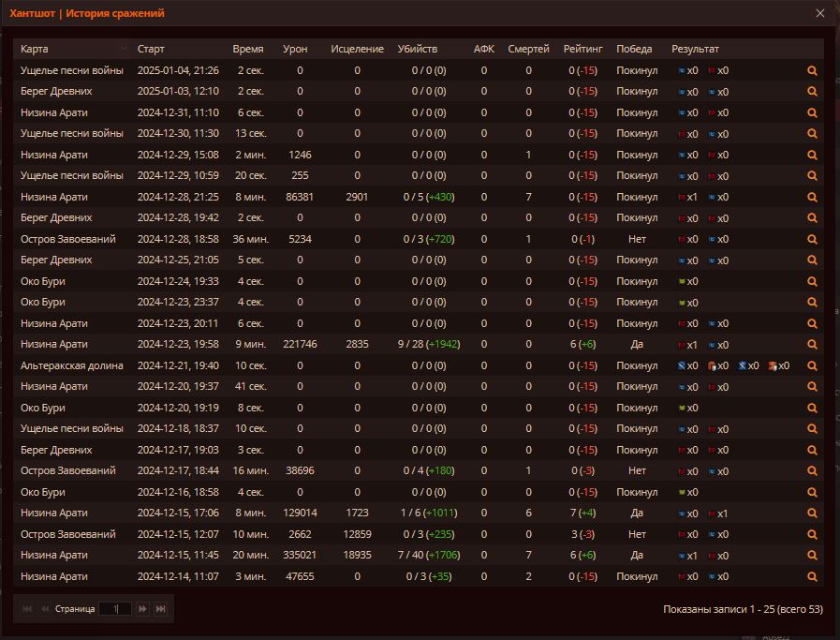Open magnifier for battle 2024-12-15, 17:06

(x=812, y=513)
